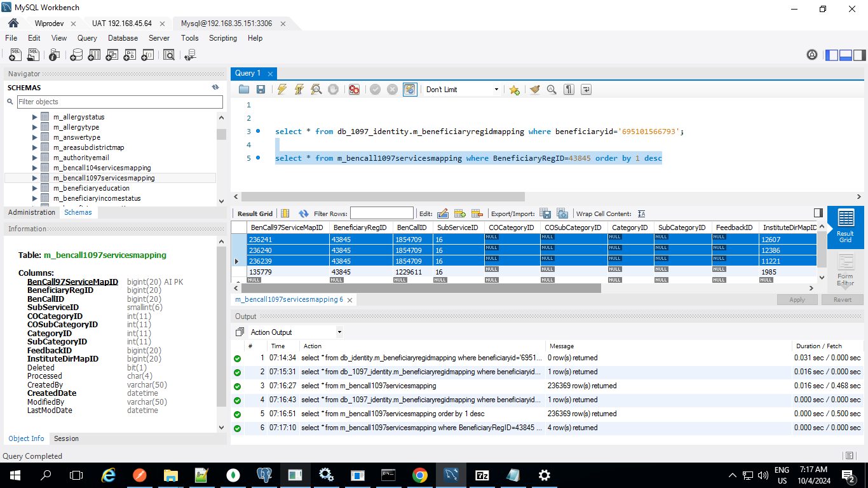This screenshot has height=488, width=868.
Task: Open the Database menu
Action: click(x=123, y=38)
